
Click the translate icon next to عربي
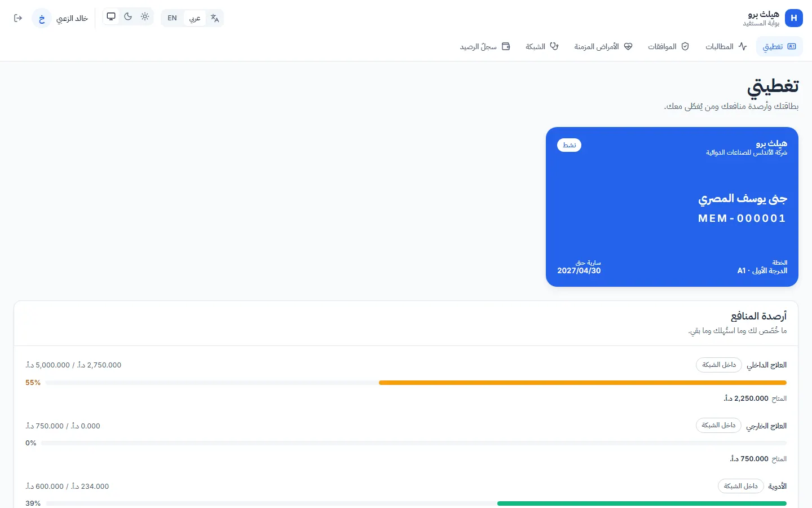pos(215,18)
